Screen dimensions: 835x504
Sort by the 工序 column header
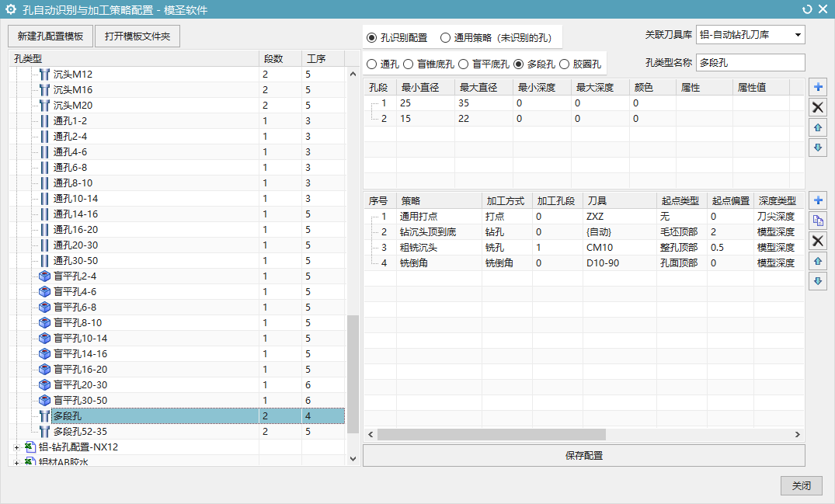click(323, 58)
